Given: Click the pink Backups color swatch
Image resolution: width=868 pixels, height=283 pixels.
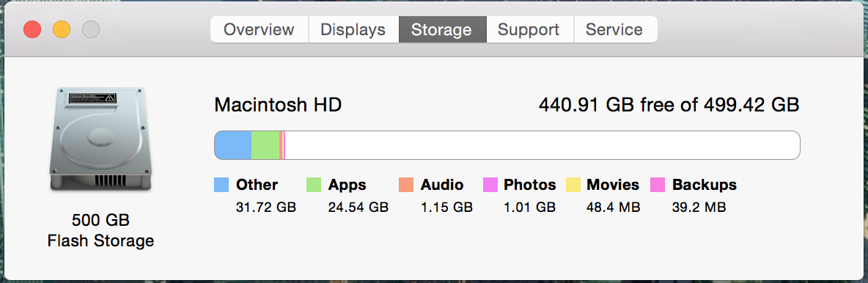Looking at the screenshot, I should point(657,185).
